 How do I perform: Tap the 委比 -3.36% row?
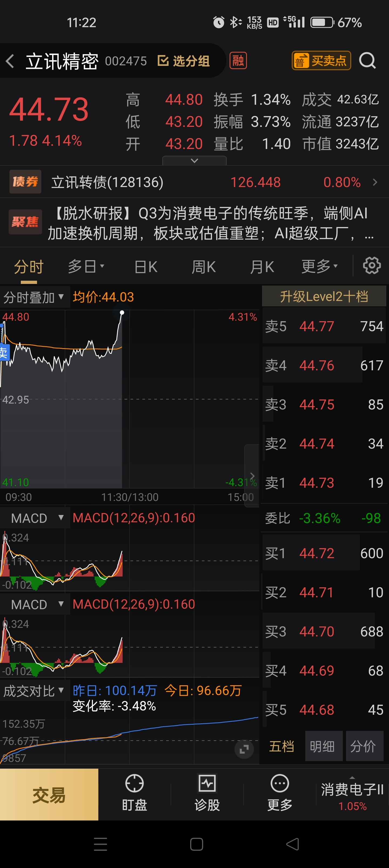click(x=324, y=518)
